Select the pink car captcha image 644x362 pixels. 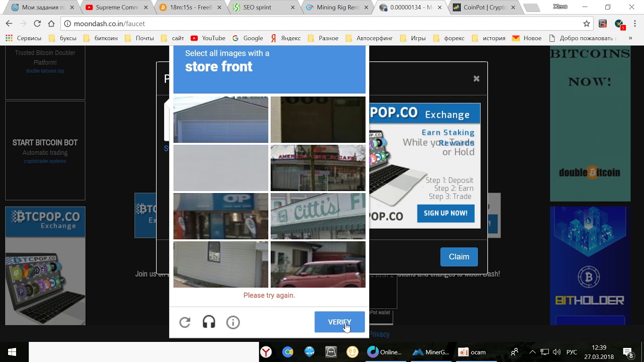tap(318, 264)
